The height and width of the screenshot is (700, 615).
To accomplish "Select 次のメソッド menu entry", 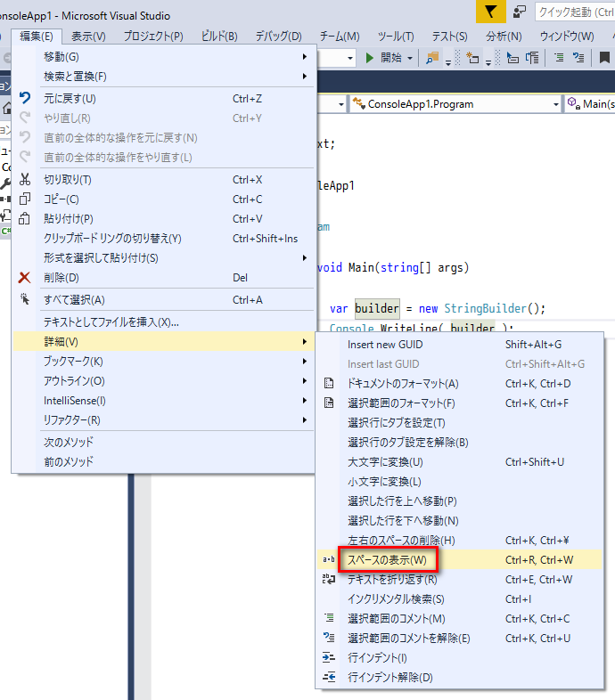I will pyautogui.click(x=164, y=442).
